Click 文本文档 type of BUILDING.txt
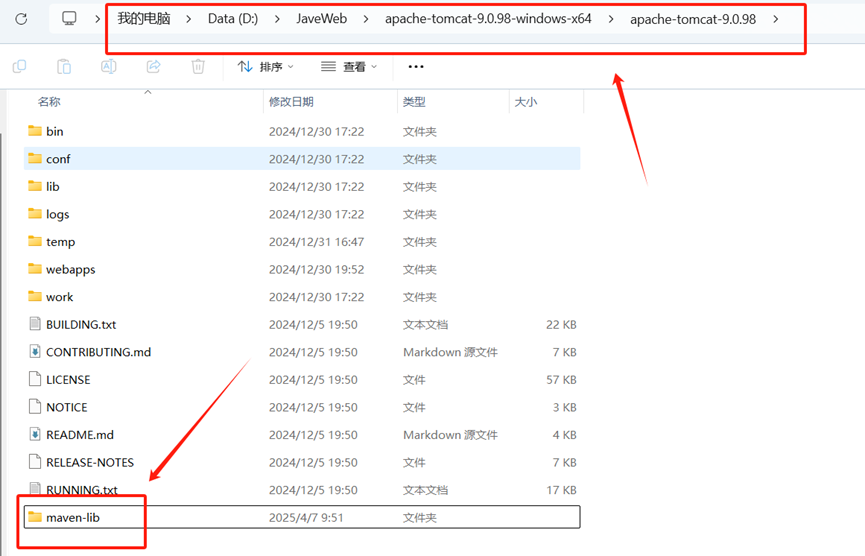This screenshot has width=865, height=556. click(x=425, y=324)
